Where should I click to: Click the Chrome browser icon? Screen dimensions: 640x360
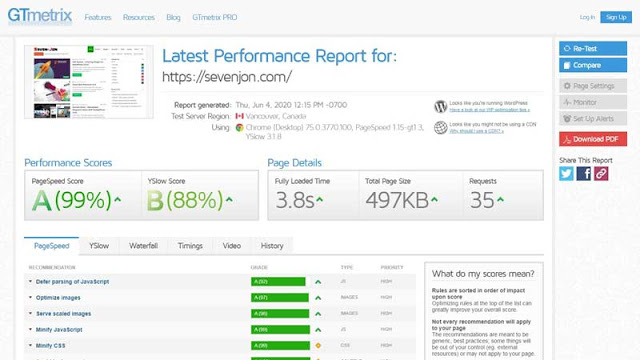pos(239,127)
